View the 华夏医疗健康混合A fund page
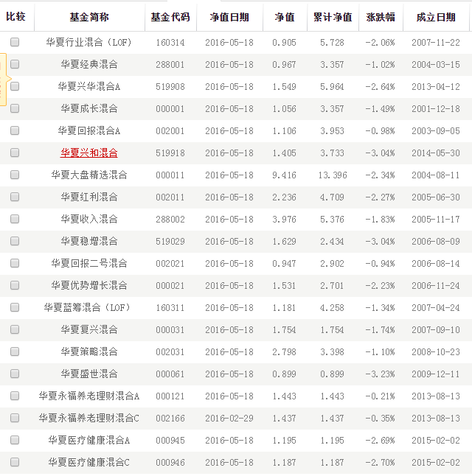 [x=89, y=440]
